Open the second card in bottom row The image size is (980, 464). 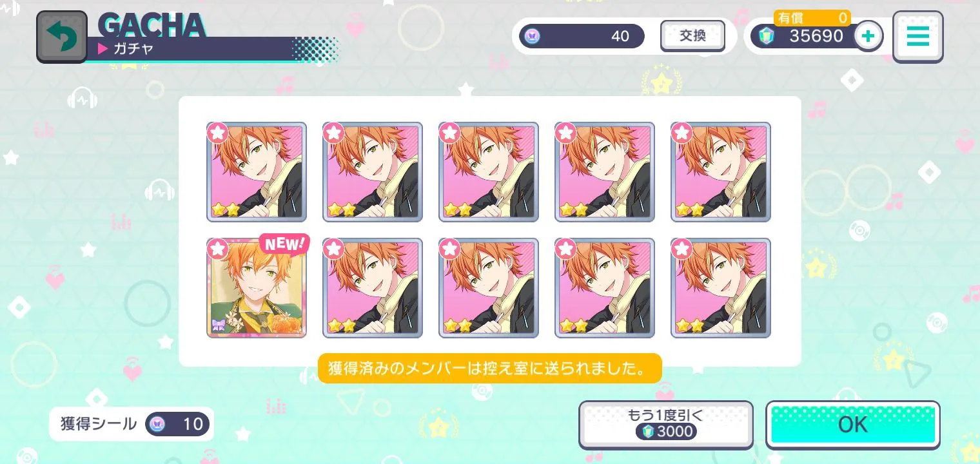[x=373, y=288]
